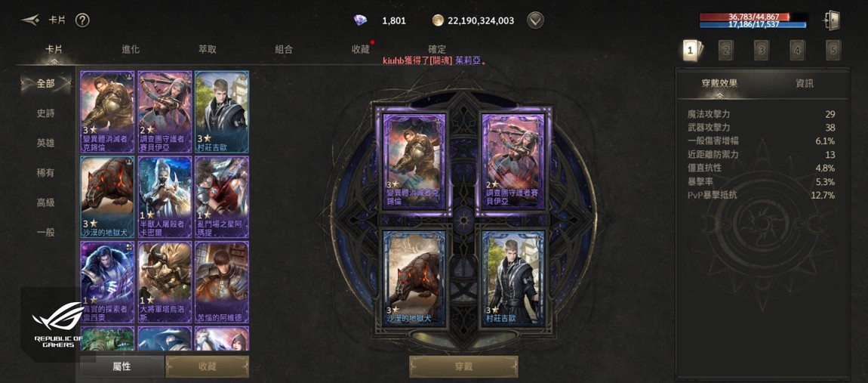Click the purple diamond currency icon
The width and height of the screenshot is (868, 383).
[360, 20]
